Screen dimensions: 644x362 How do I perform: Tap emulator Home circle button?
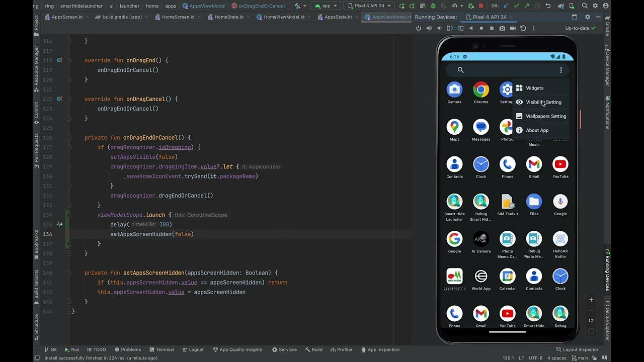pos(481,28)
